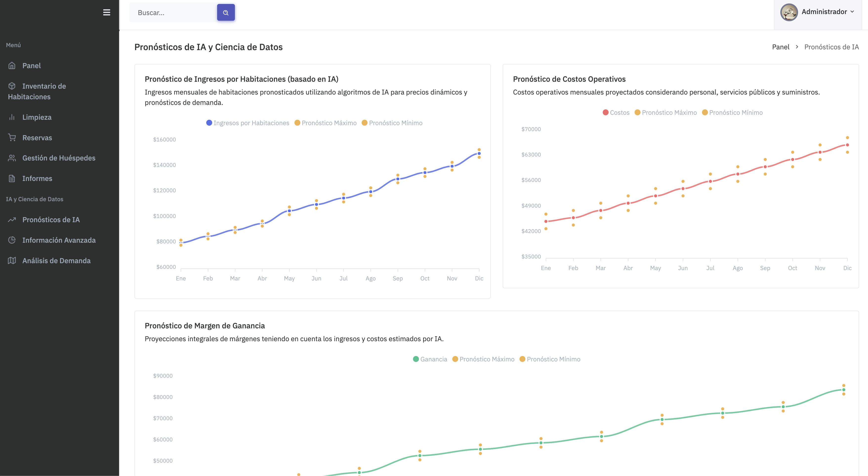
Task: Click the administrator avatar picture
Action: 789,12
